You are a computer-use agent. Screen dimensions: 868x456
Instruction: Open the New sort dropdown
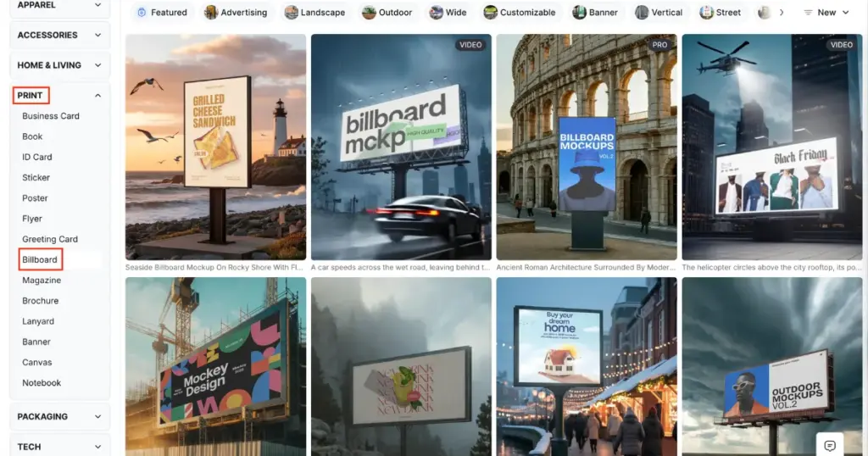pyautogui.click(x=826, y=12)
